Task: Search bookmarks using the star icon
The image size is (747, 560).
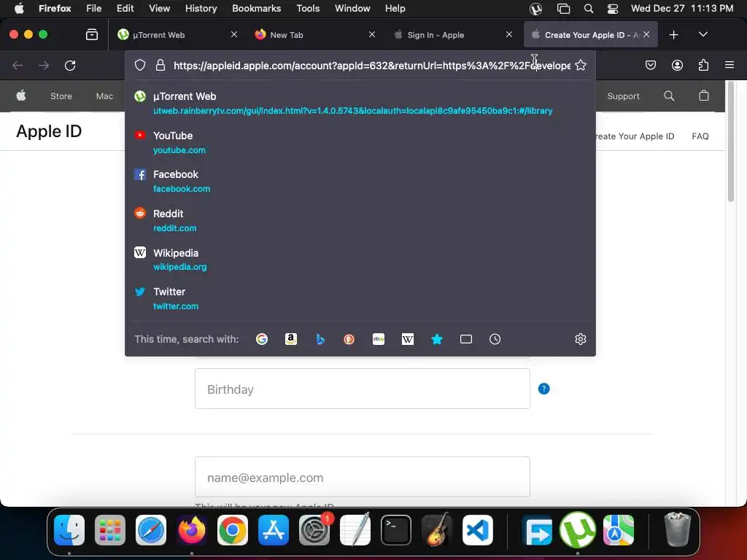Action: (437, 339)
